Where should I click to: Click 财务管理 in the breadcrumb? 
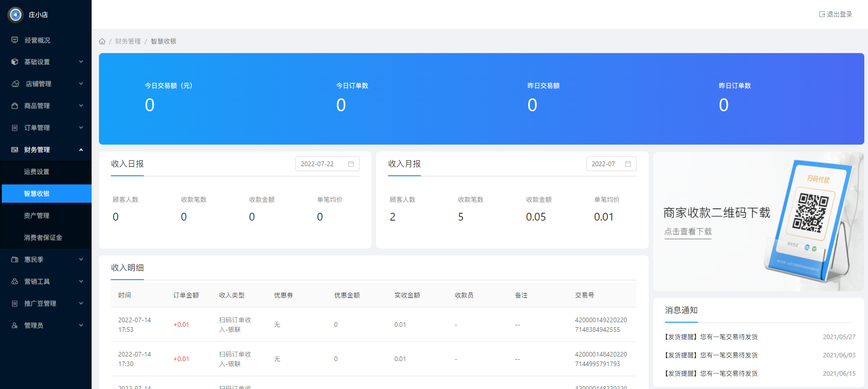click(128, 41)
